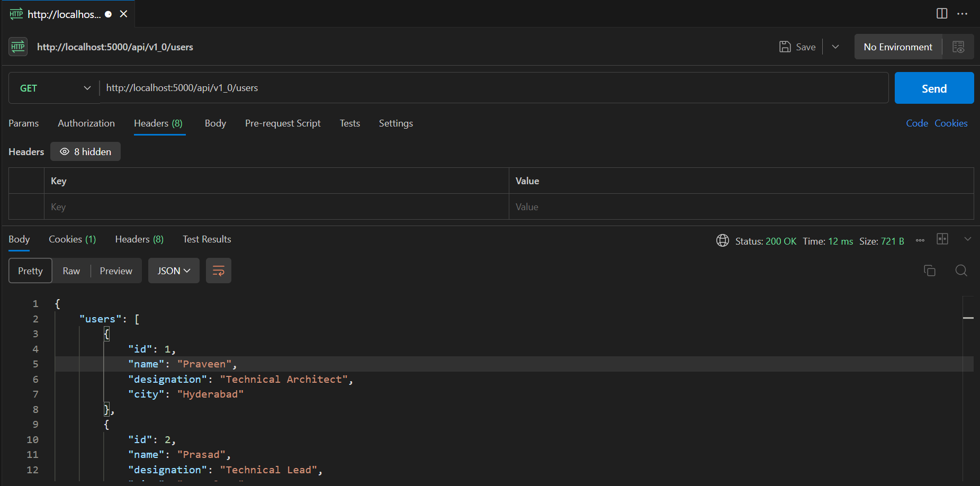Copy response body with copy icon

pos(930,271)
